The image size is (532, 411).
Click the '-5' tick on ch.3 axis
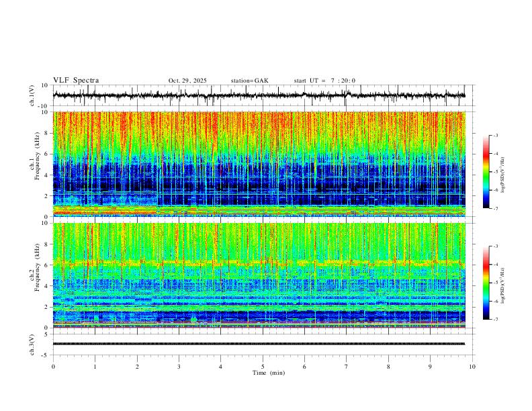pos(46,355)
